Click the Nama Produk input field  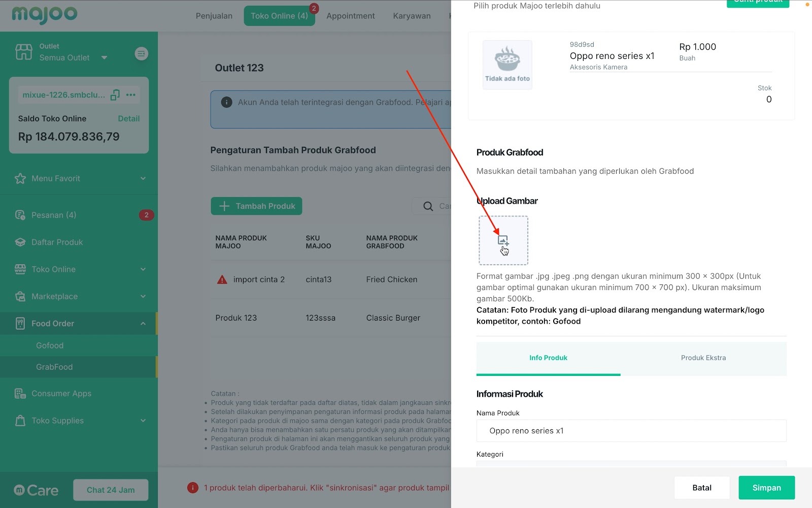(x=631, y=431)
